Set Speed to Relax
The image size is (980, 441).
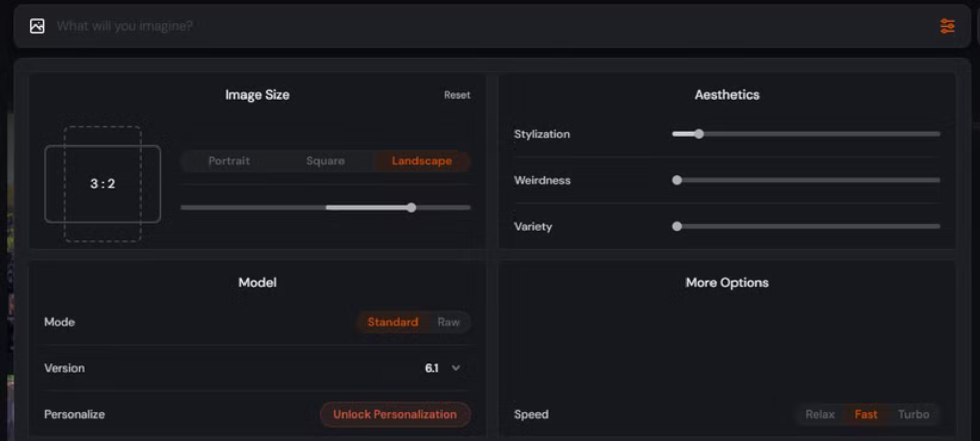click(820, 414)
